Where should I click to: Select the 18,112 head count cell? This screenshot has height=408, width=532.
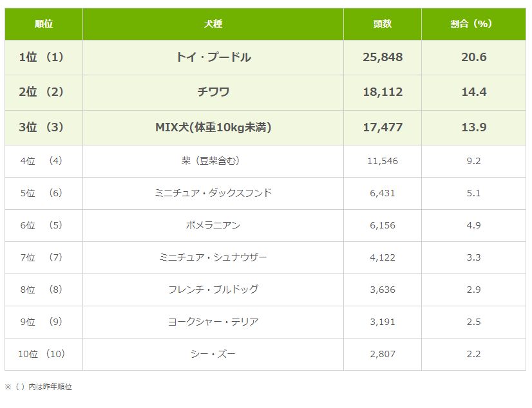[383, 92]
